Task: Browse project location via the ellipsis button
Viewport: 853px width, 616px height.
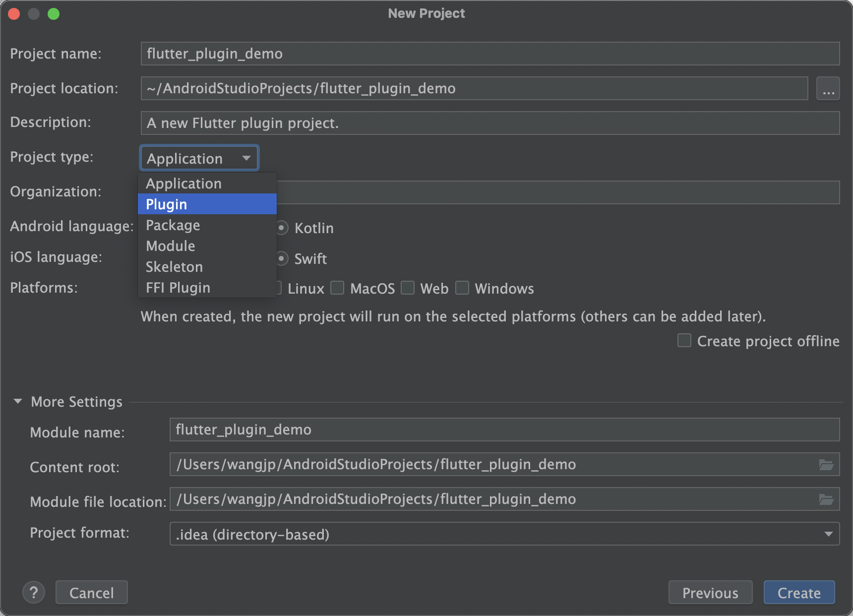Action: (828, 88)
